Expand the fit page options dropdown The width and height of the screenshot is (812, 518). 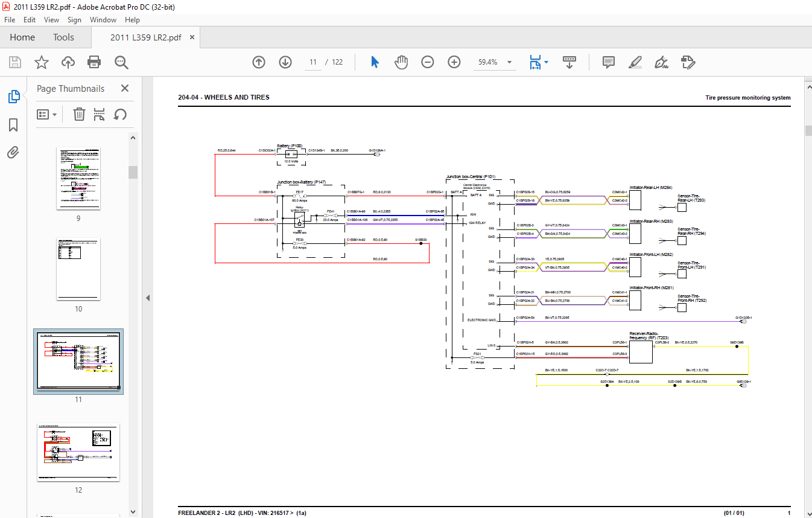[x=546, y=62]
